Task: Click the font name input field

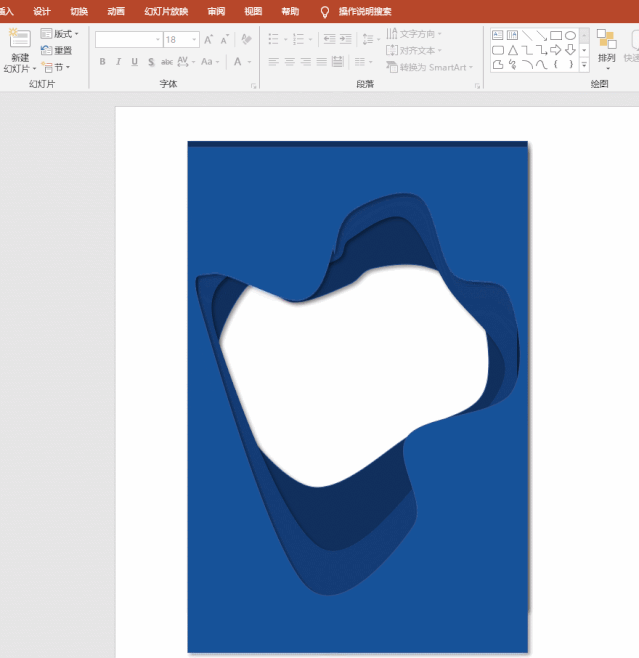Action: point(126,40)
